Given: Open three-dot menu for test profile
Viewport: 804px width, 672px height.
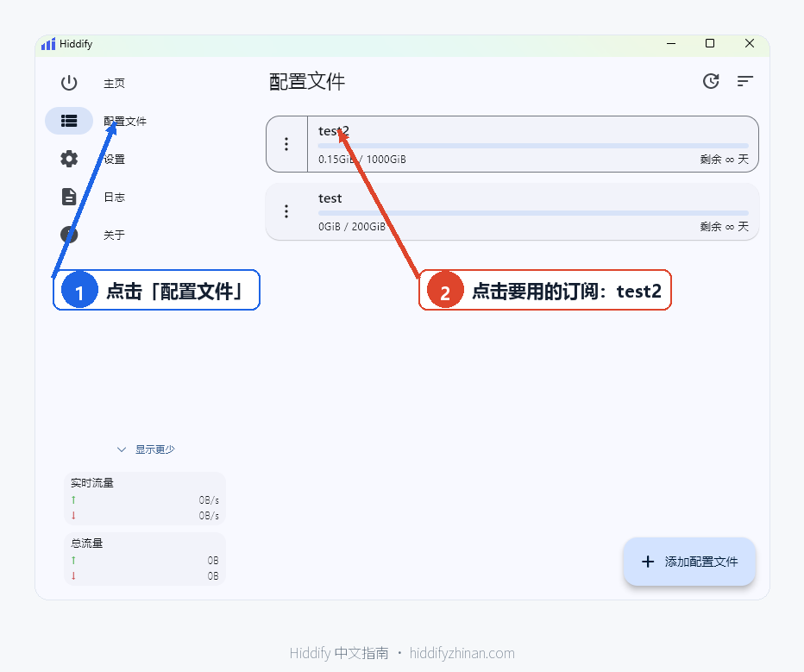Looking at the screenshot, I should (286, 211).
